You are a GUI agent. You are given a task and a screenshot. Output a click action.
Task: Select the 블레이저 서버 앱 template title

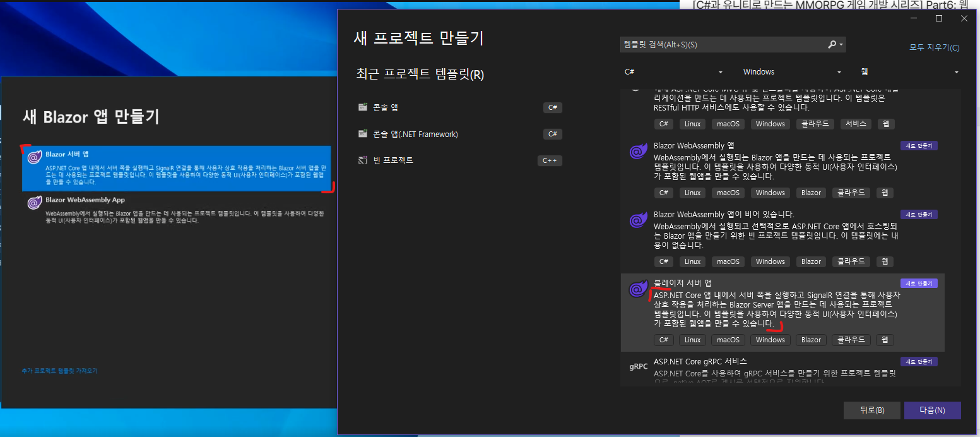tap(682, 283)
